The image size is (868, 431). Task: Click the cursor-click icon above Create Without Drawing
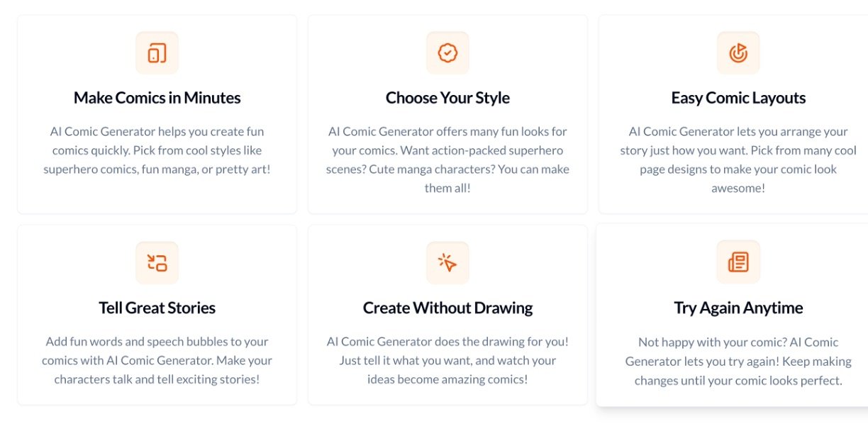[447, 263]
